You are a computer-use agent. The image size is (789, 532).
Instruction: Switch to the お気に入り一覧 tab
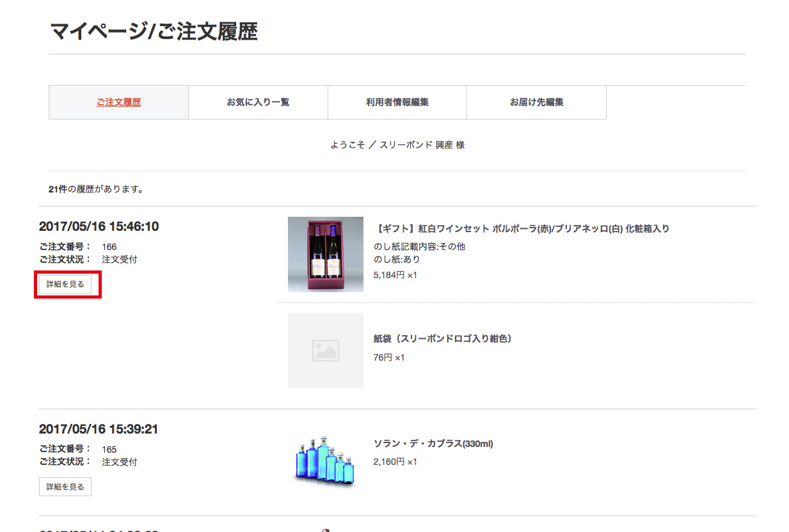(258, 102)
